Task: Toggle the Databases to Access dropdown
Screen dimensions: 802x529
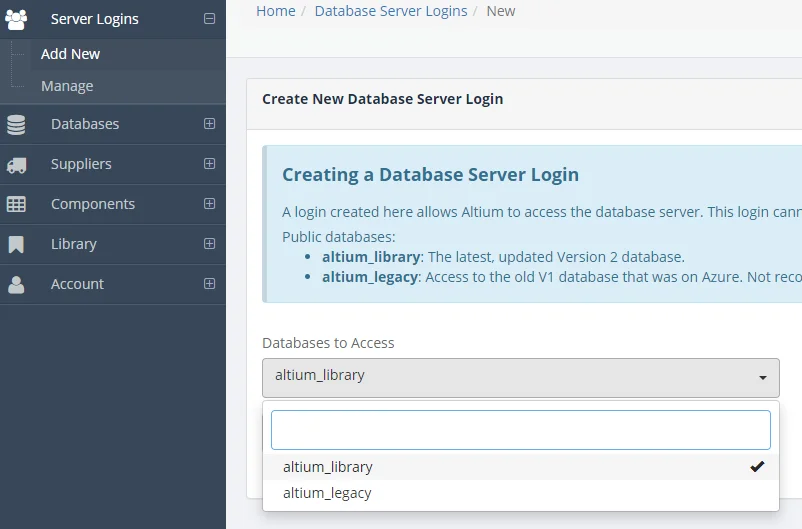Action: coord(521,378)
